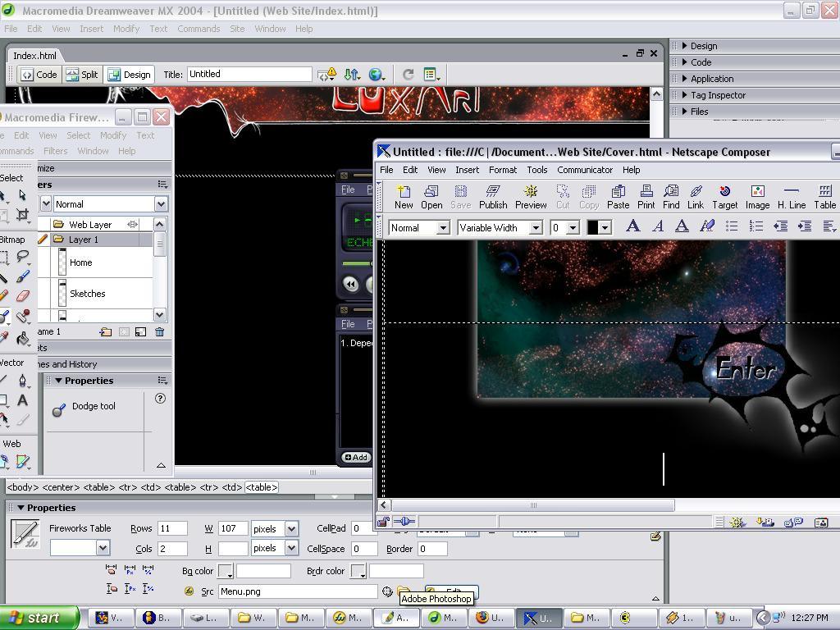
Task: Insert H. Line in Composer
Action: 792,197
